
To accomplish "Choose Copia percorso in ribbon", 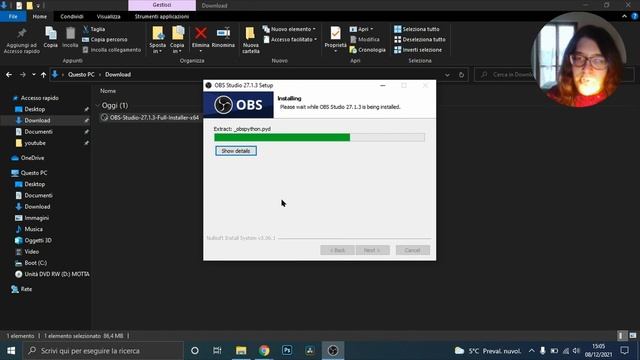I will (105, 40).
